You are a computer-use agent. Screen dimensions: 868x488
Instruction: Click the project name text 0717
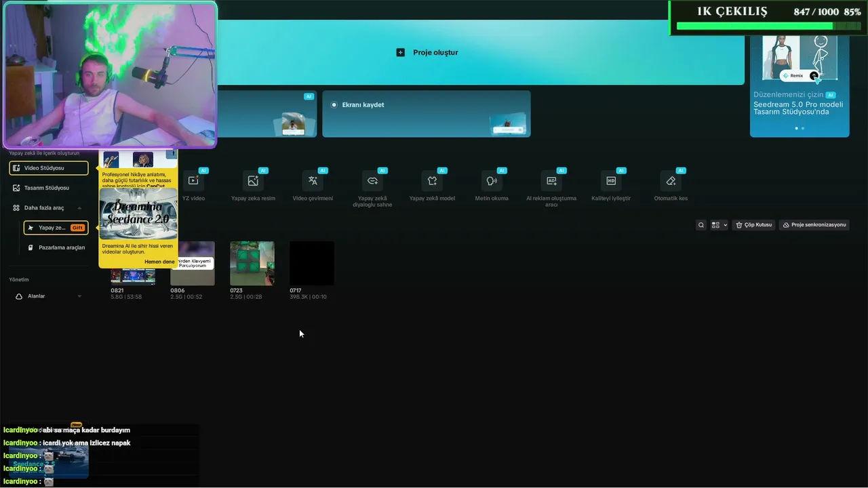295,291
